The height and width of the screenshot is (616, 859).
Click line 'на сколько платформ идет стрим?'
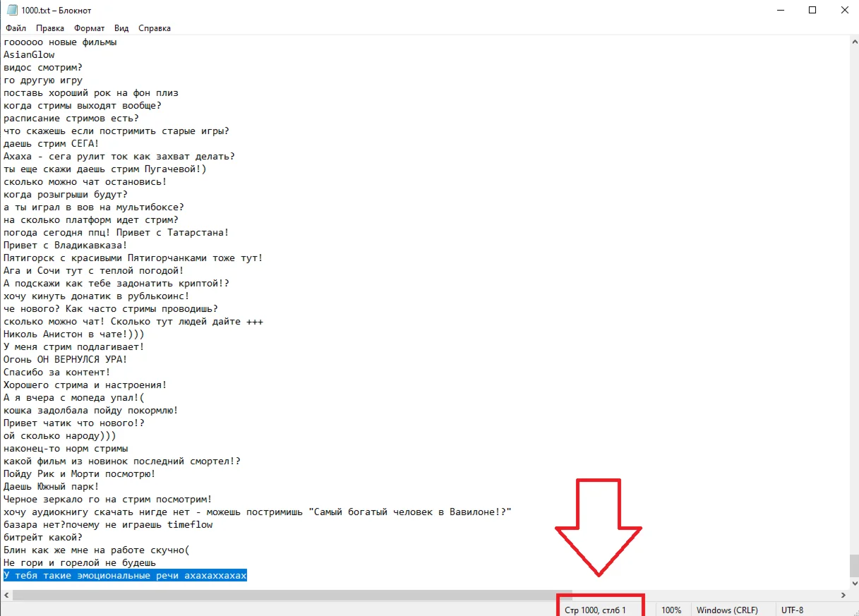coord(91,219)
